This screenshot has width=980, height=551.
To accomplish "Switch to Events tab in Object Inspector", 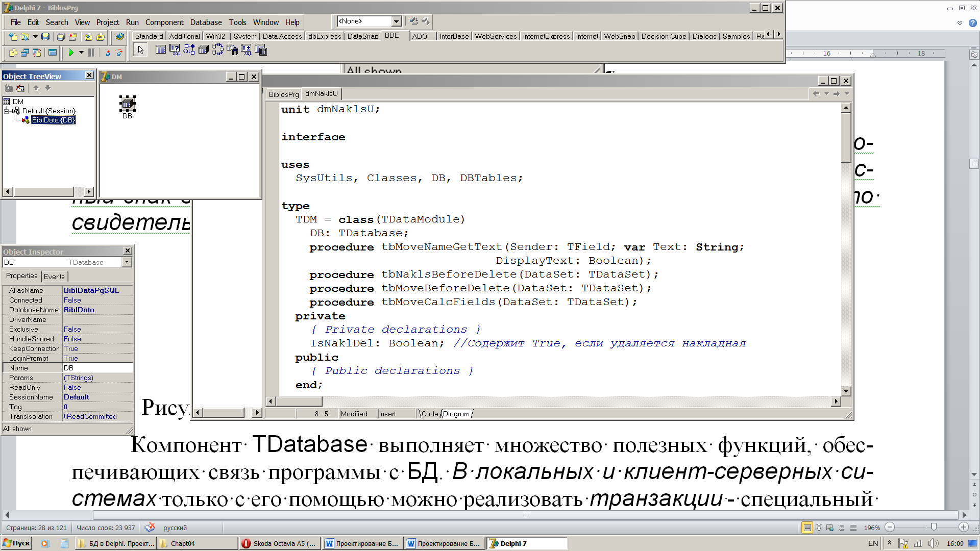I will [54, 277].
